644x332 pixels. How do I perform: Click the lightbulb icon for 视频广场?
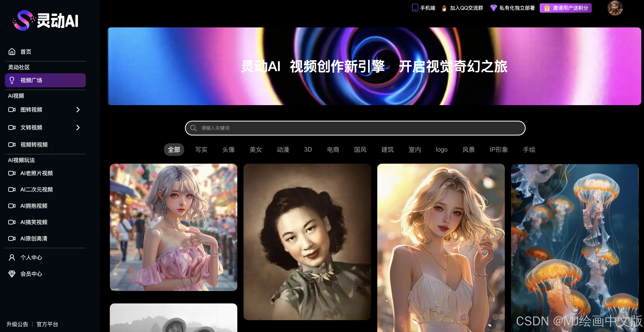click(12, 80)
